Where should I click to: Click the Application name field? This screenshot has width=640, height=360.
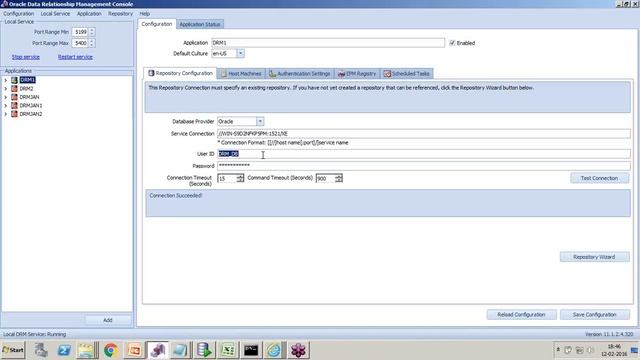click(x=328, y=43)
